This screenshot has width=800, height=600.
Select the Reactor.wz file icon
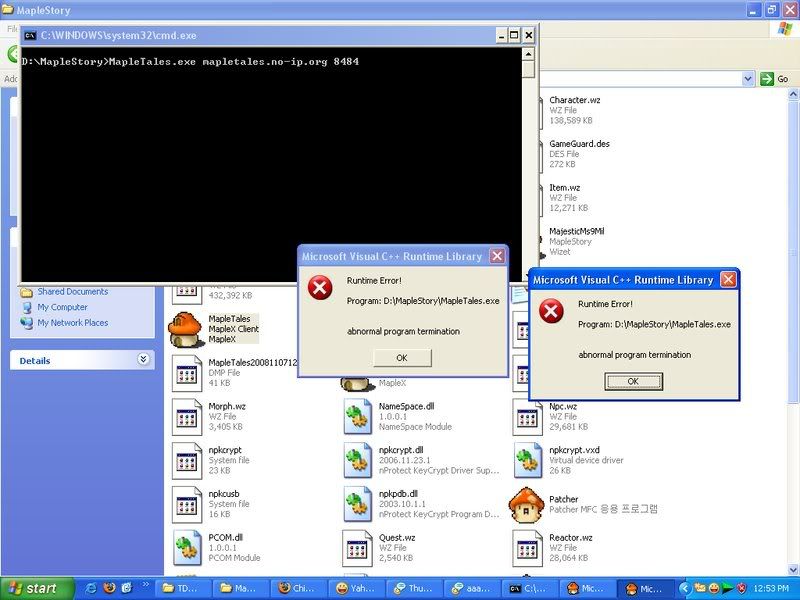coord(527,548)
